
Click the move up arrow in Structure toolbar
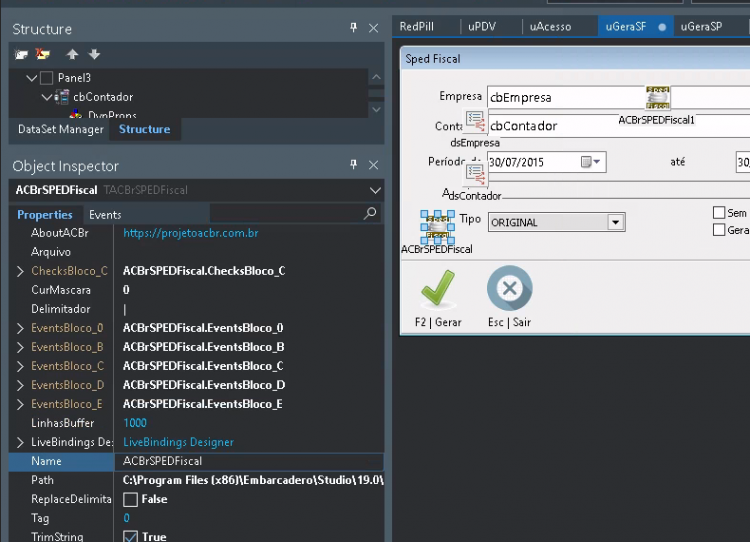tap(72, 54)
